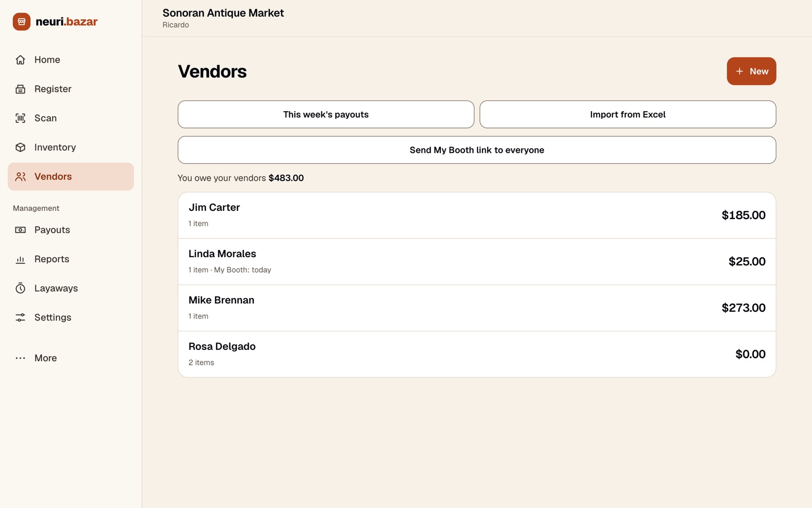Viewport: 812px width, 508px height.
Task: Go to Register in sidebar
Action: tap(53, 89)
